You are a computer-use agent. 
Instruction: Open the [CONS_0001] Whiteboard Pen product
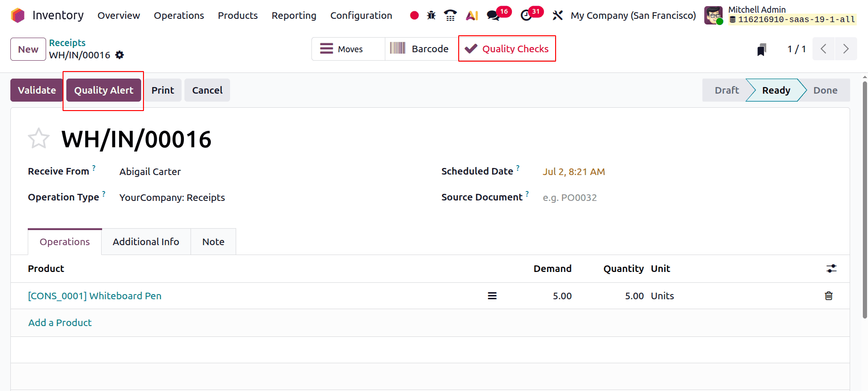pos(95,296)
